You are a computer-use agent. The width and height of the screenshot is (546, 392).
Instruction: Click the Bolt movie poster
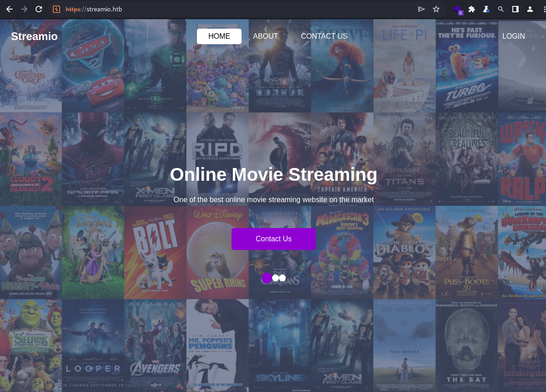[155, 253]
